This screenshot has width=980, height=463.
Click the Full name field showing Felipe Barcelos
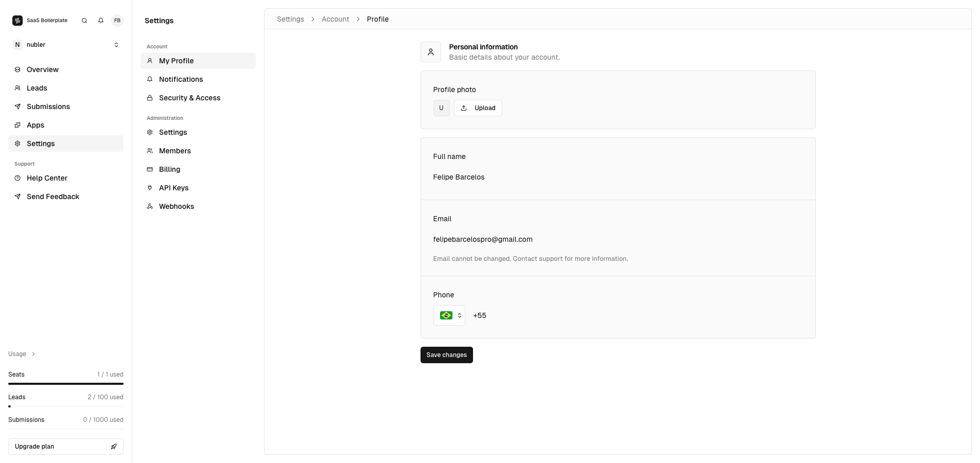tap(459, 177)
